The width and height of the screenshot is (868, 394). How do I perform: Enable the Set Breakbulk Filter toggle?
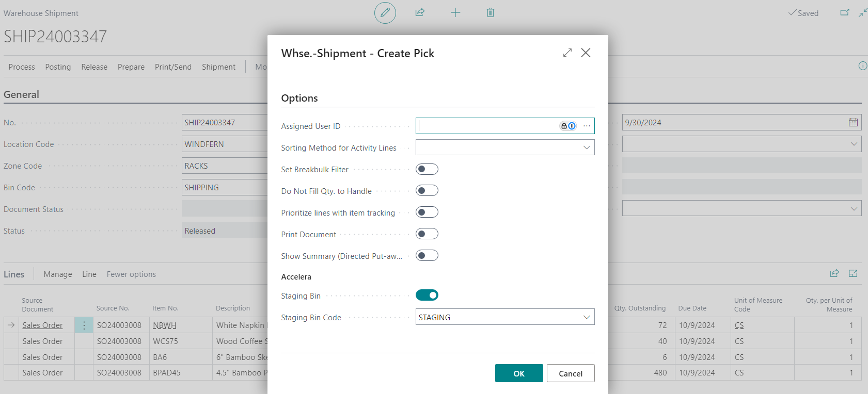pyautogui.click(x=427, y=169)
